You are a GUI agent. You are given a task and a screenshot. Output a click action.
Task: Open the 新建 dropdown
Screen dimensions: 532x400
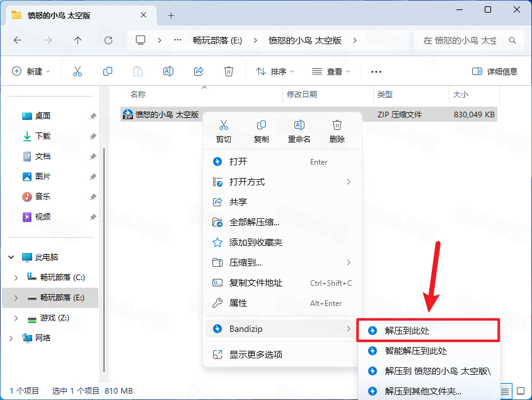click(31, 71)
